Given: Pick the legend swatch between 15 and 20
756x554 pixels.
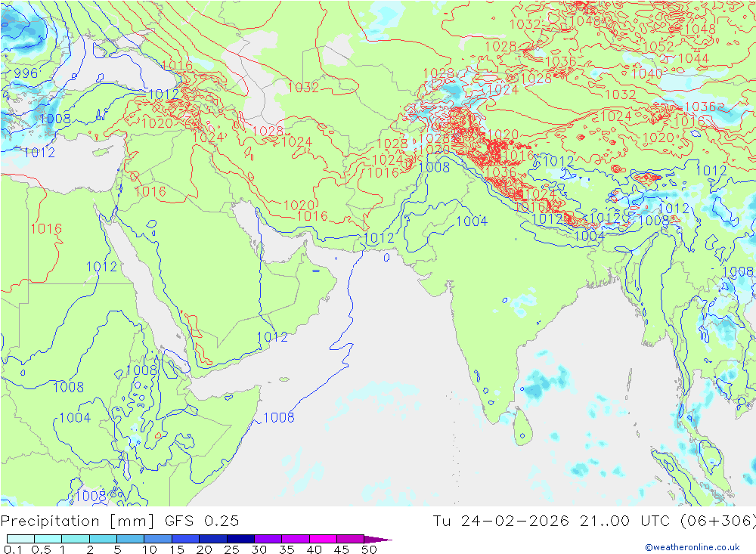Looking at the screenshot, I should [x=186, y=539].
